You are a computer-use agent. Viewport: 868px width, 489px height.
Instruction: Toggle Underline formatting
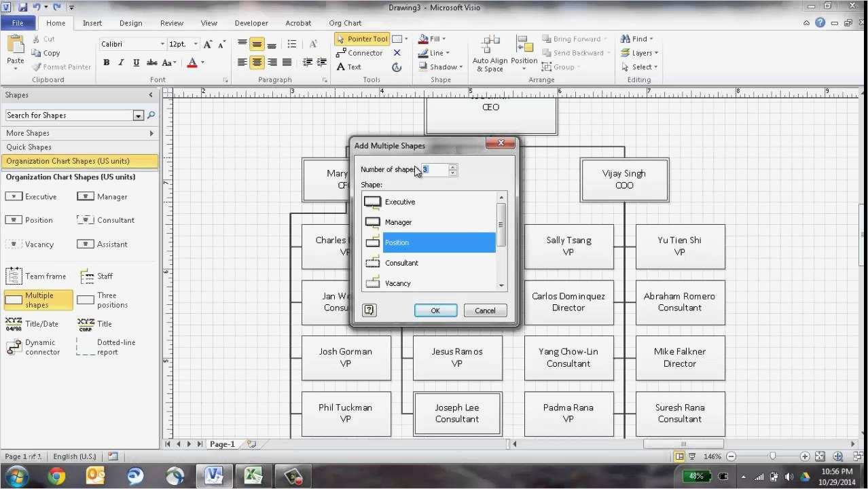pos(137,62)
